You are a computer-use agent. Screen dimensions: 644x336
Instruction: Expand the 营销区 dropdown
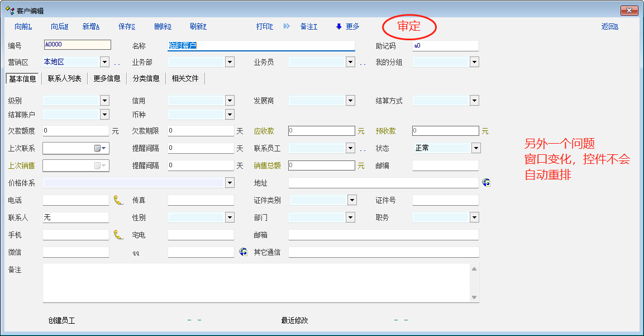tap(104, 62)
